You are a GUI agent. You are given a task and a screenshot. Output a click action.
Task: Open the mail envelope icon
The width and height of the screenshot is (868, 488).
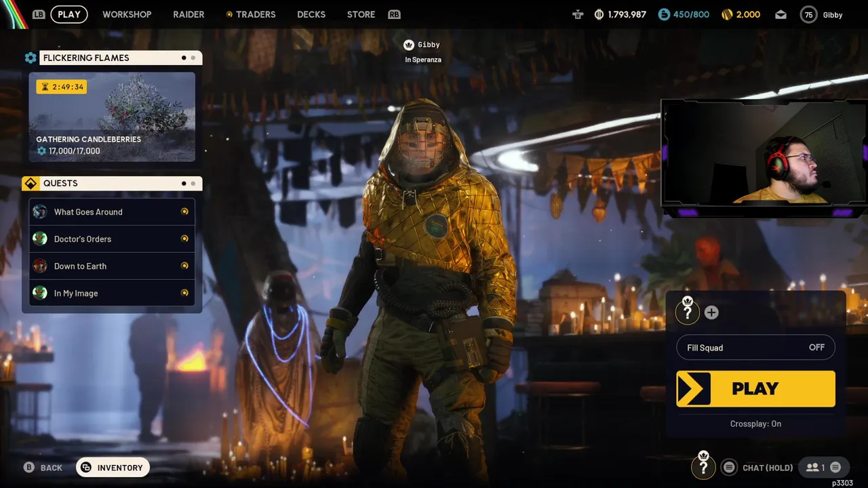coord(781,14)
